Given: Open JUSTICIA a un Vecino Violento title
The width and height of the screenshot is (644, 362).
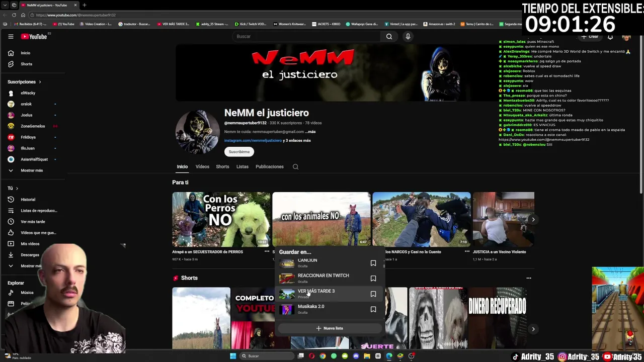Looking at the screenshot, I should (x=500, y=252).
